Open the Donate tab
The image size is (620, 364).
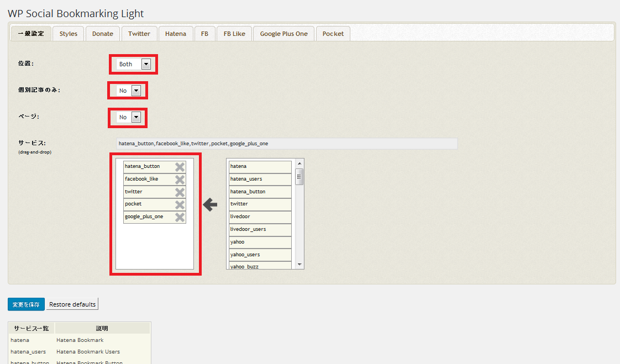pos(103,34)
